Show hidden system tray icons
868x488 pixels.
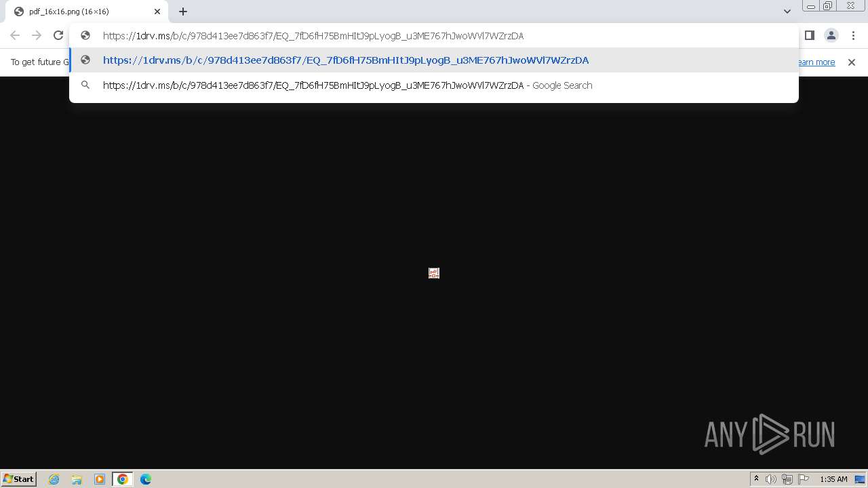pos(757,479)
